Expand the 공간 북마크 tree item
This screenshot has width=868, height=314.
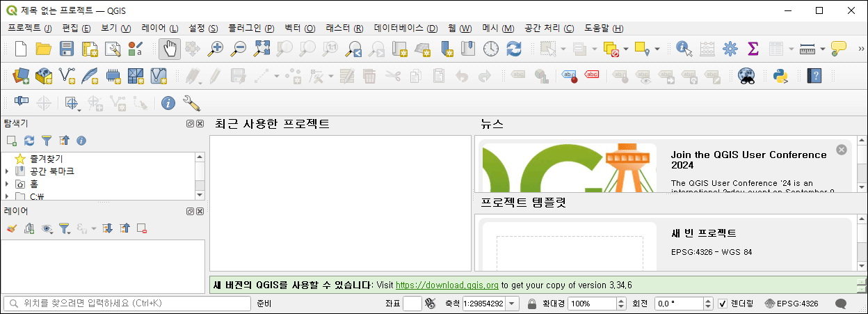point(8,171)
